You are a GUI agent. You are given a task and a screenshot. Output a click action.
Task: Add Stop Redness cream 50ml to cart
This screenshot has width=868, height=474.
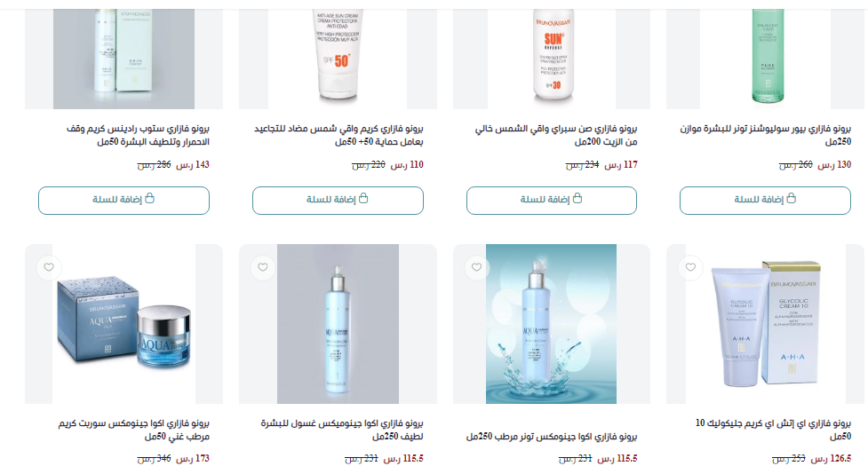(x=124, y=201)
